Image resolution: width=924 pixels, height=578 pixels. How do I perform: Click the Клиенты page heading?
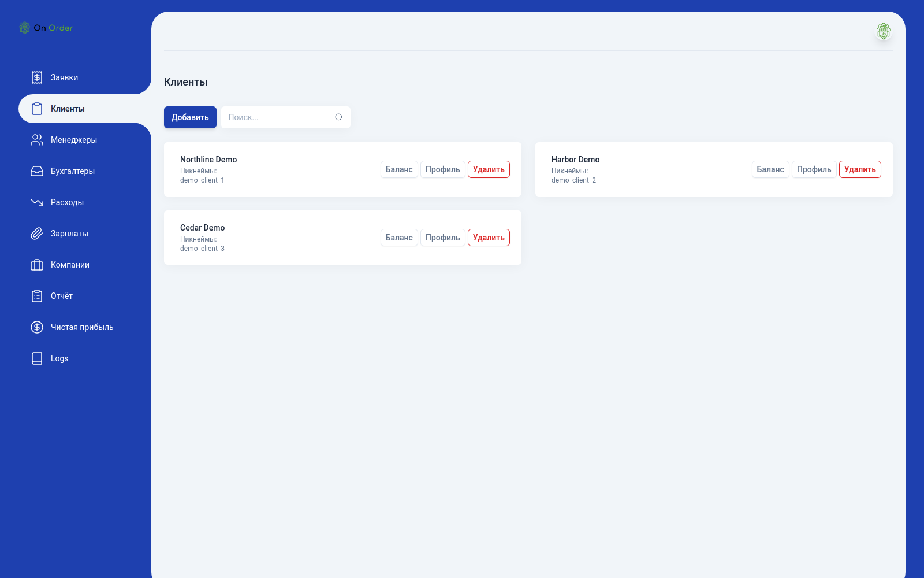pyautogui.click(x=185, y=82)
